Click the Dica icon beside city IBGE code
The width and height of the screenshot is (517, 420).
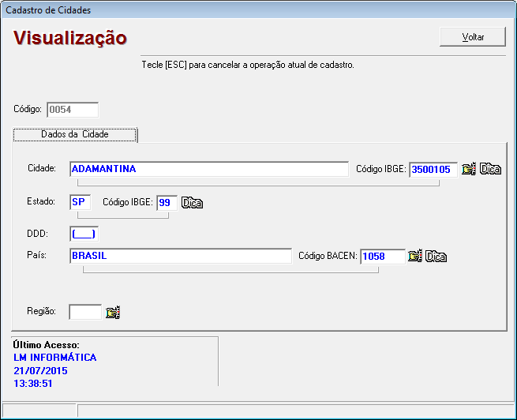coord(491,169)
